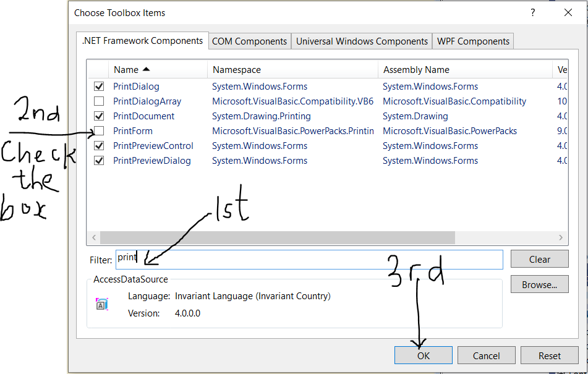Select the PrintDialogArray name entry

pos(147,101)
